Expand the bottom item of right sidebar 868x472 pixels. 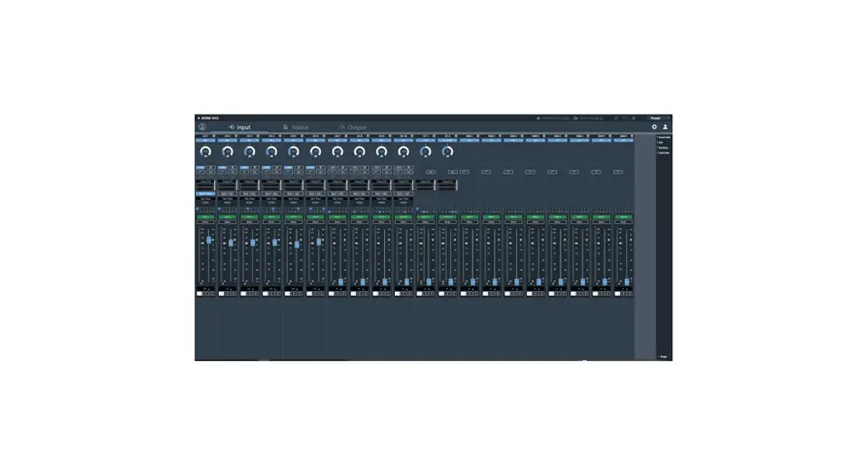(662, 357)
